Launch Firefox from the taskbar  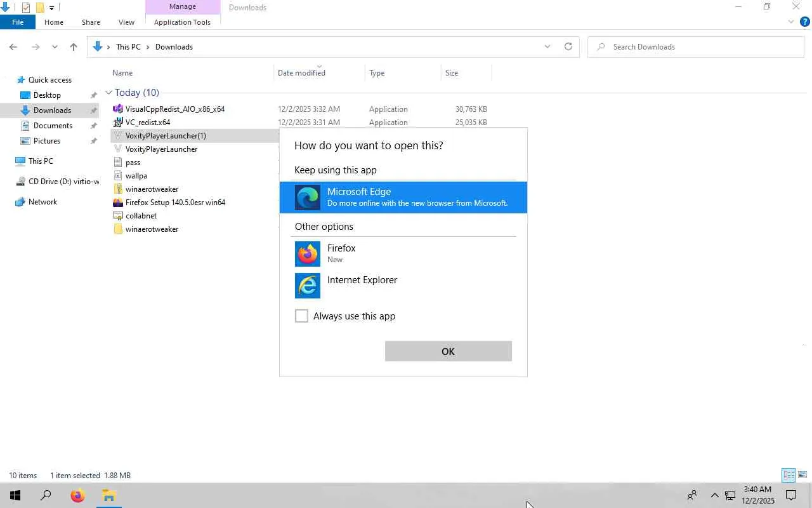pos(77,495)
